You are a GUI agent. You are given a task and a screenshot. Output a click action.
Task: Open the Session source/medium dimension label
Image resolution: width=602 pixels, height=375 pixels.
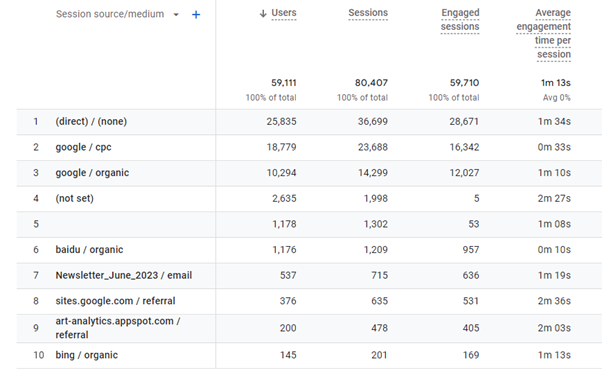pyautogui.click(x=110, y=14)
